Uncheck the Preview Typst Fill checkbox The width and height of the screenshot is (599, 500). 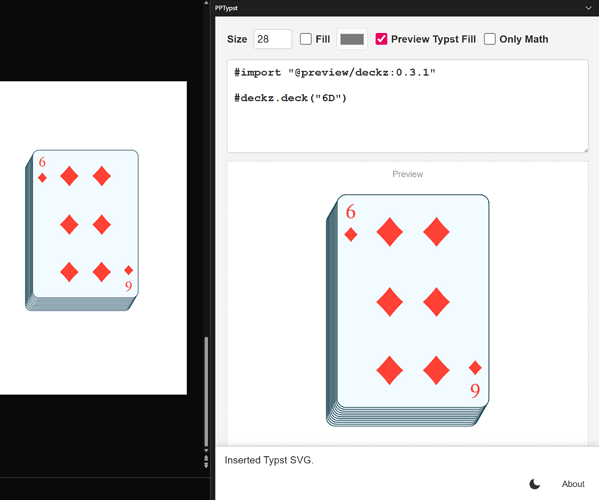tap(381, 39)
